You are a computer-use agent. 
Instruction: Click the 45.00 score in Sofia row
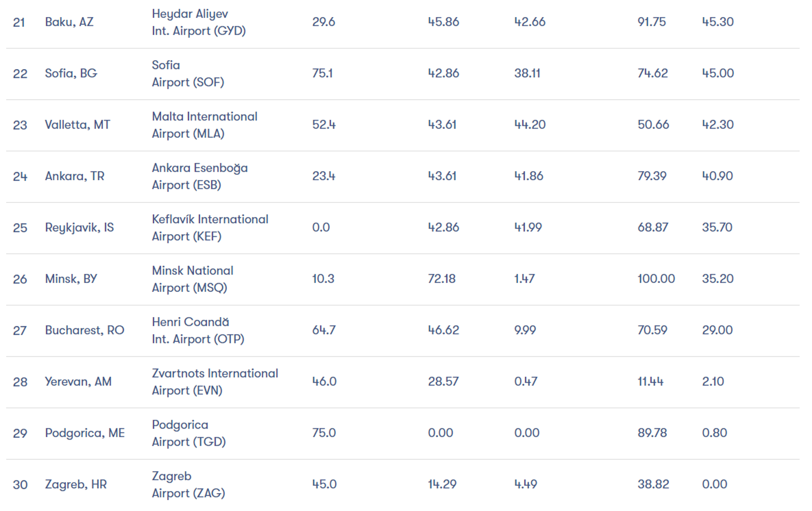[x=718, y=73]
